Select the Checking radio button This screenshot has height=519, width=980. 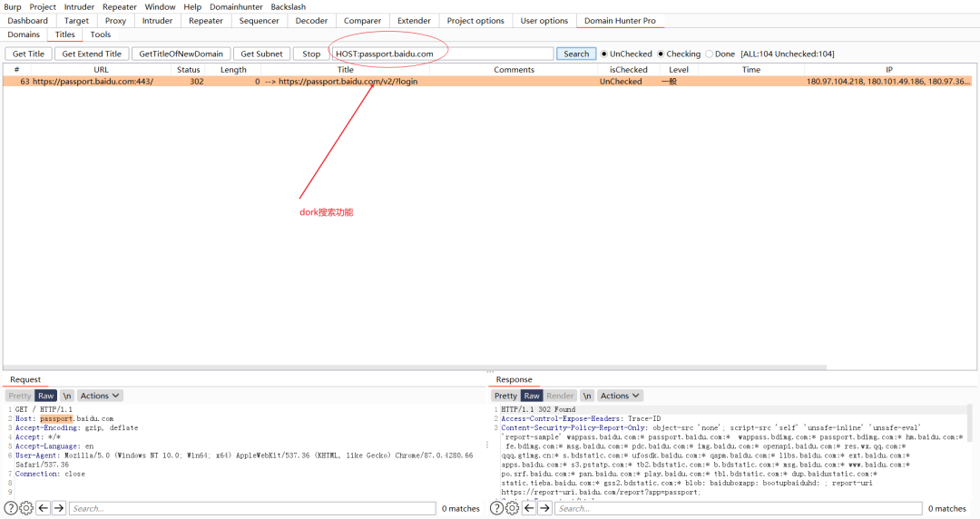[x=661, y=54]
